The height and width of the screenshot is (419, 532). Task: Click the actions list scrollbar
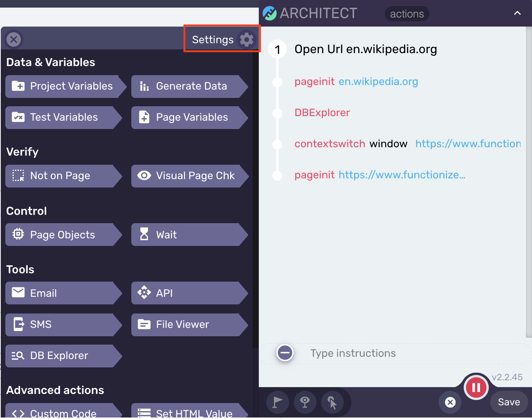pyautogui.click(x=529, y=182)
